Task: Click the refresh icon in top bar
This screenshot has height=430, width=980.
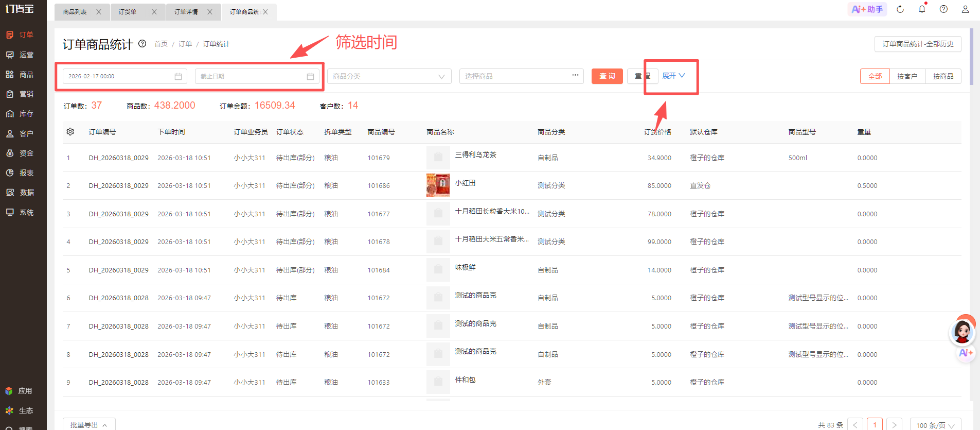Action: coord(900,9)
